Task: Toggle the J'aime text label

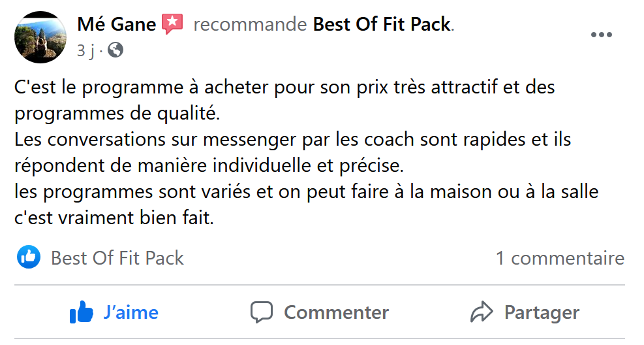Action: (x=130, y=312)
